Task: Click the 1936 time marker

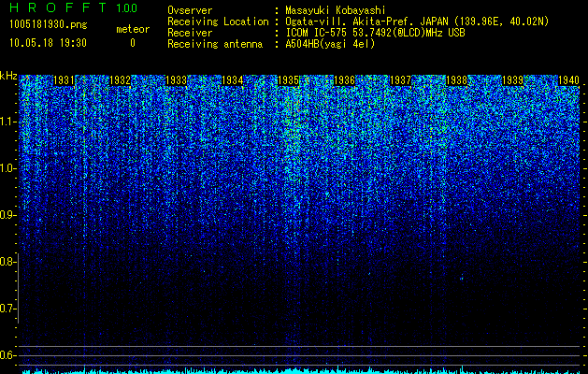Action: [x=345, y=80]
